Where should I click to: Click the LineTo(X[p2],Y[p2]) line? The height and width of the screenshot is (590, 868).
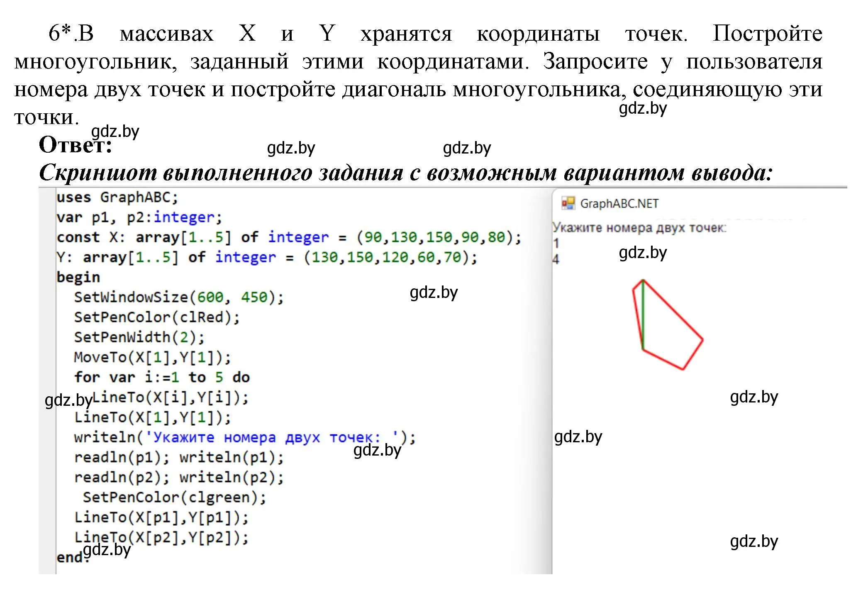coord(161,538)
